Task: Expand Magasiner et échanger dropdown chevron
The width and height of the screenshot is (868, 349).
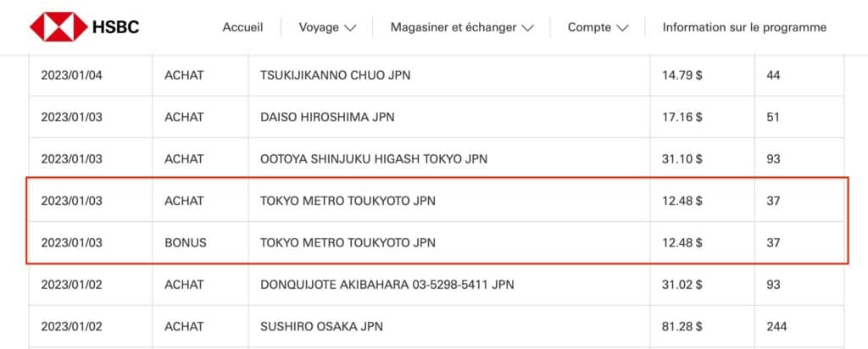Action: coord(528,28)
